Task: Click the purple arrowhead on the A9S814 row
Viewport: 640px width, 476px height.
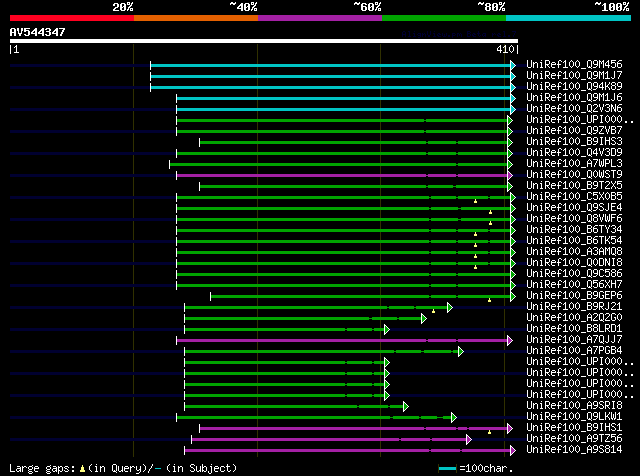Action: click(513, 451)
